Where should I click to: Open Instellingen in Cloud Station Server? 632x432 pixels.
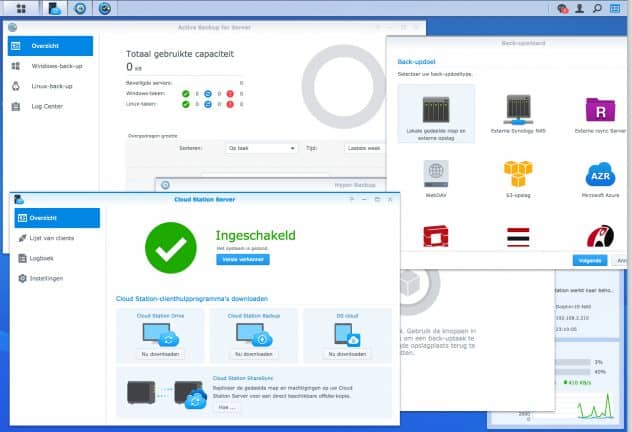[57, 278]
